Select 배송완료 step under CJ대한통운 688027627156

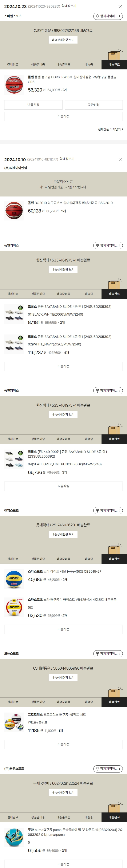point(114,65)
